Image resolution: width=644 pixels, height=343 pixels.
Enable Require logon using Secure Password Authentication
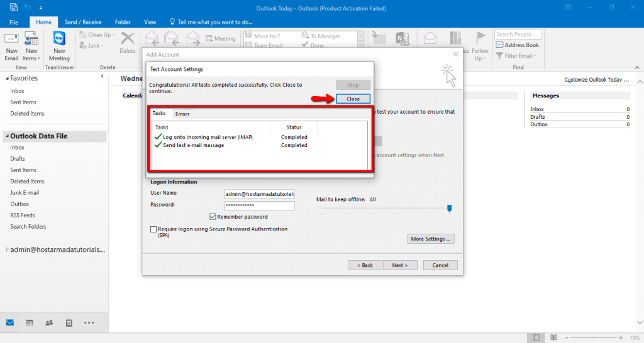153,229
